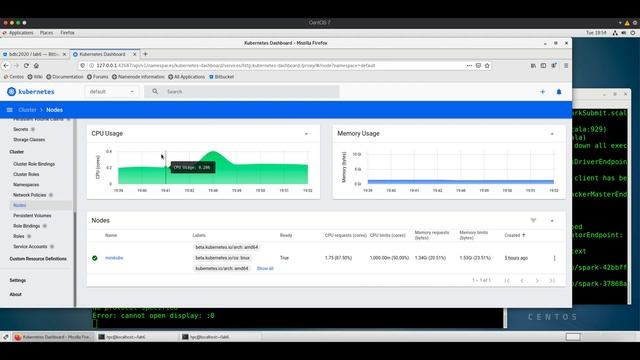Bookmark this page with star icon
Image resolution: width=640 pixels, height=360 pixels.
coord(487,65)
